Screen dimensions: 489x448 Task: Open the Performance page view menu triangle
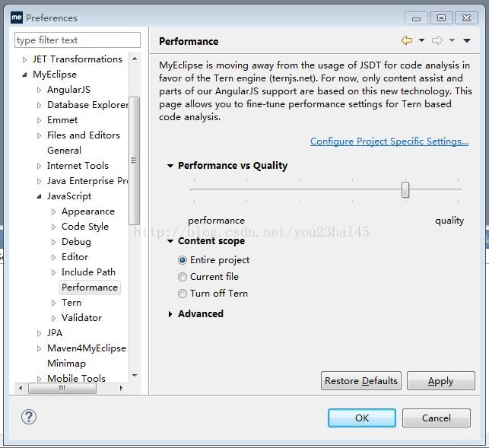pos(467,40)
